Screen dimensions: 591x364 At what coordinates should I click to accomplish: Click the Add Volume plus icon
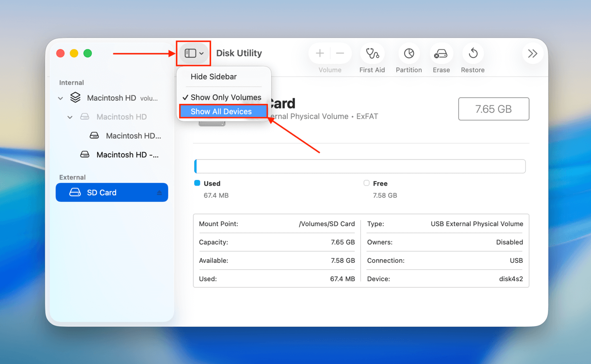[x=319, y=53]
